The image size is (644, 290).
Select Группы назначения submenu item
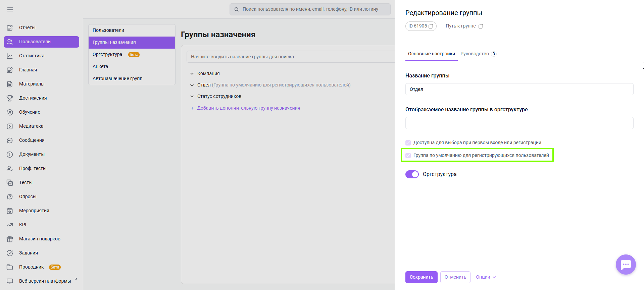[x=132, y=42]
